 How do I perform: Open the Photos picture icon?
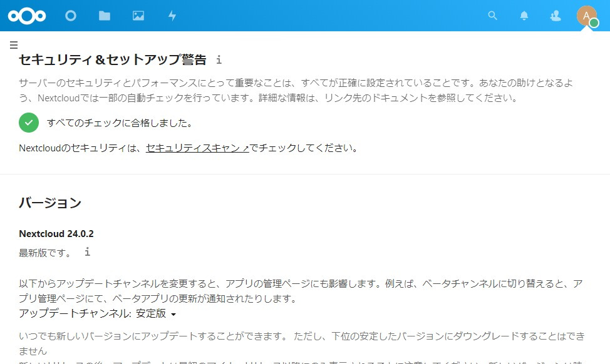point(138,16)
